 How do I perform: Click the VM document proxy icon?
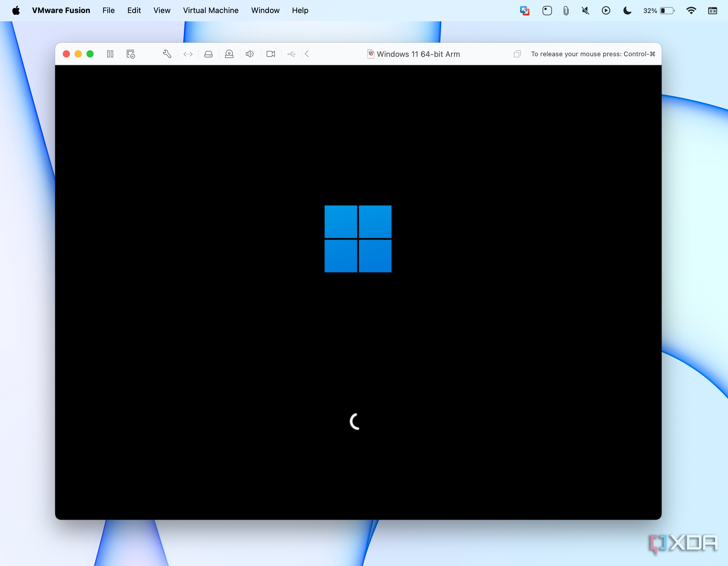pos(371,54)
